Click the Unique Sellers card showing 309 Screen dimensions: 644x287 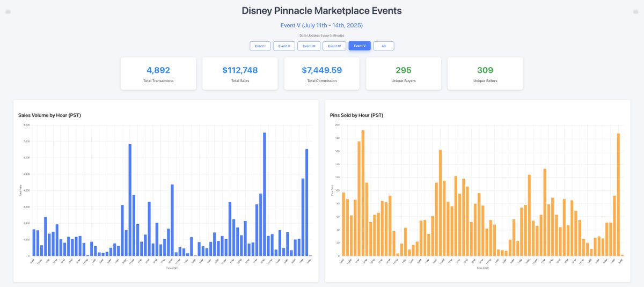[485, 73]
